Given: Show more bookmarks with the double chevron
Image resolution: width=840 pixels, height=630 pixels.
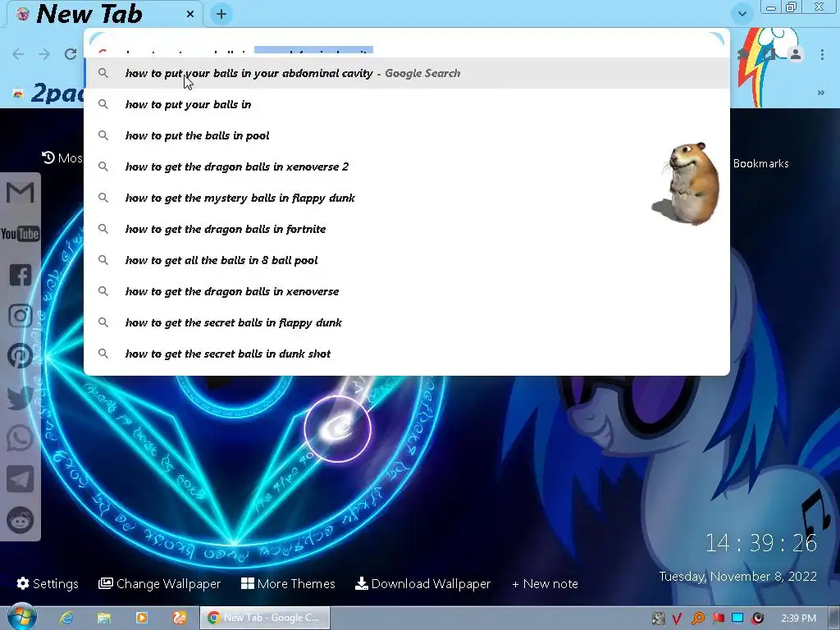Looking at the screenshot, I should tap(820, 93).
